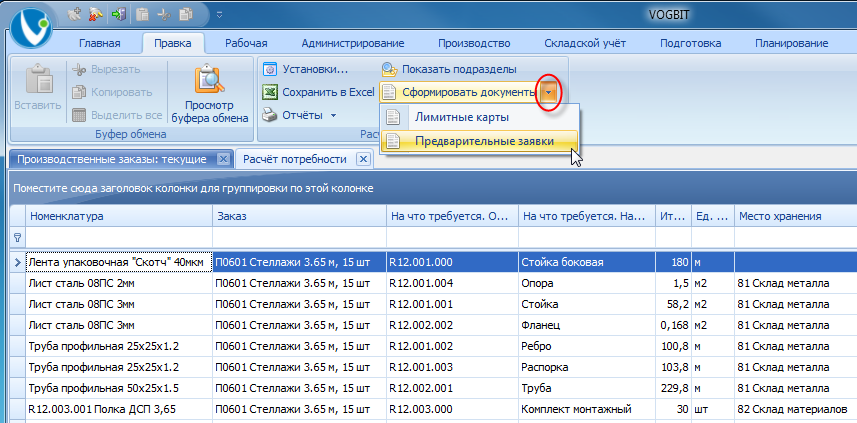Image resolution: width=857 pixels, height=423 pixels.
Task: Click the filter funnel icon in filter row
Action: [x=17, y=238]
